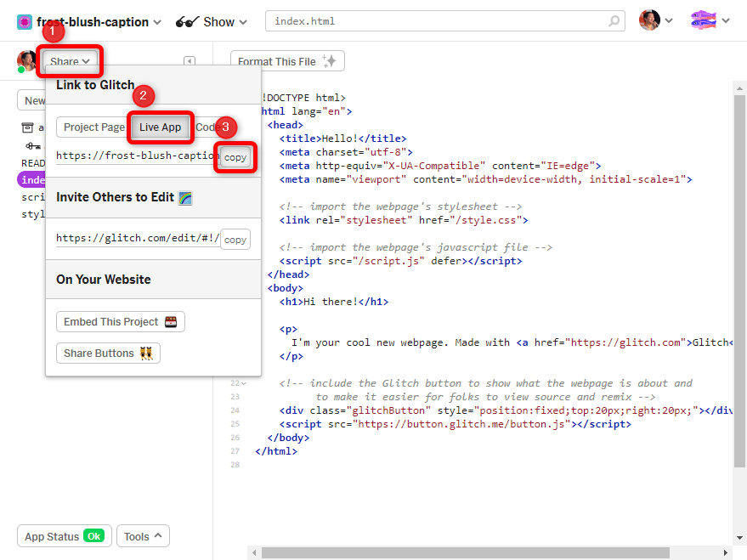747x560 pixels.
Task: Copy the frost-blush-caption live app link
Action: (x=235, y=157)
